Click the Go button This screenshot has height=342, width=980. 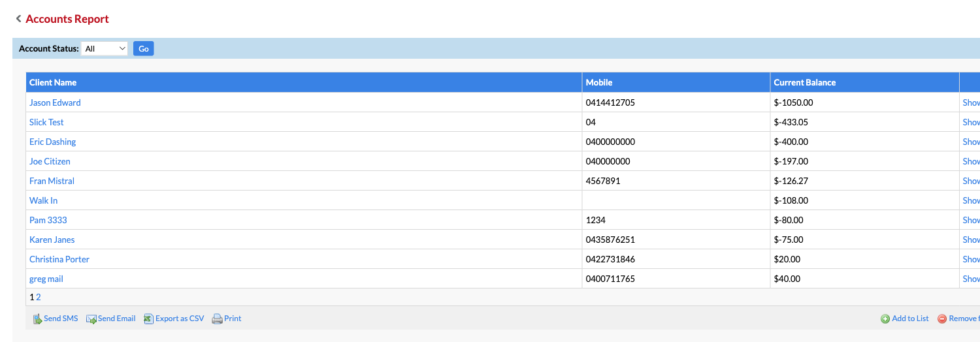coord(144,48)
